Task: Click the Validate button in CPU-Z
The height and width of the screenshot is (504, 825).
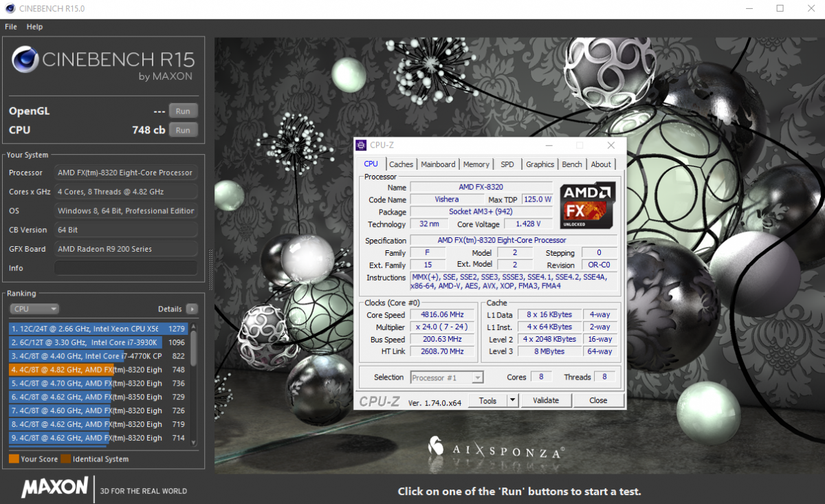Action: coord(546,400)
